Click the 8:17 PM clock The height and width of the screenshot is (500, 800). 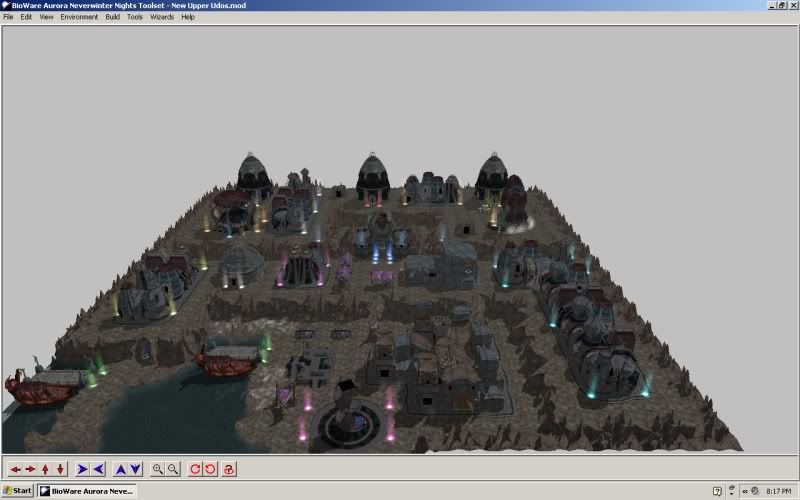coord(779,491)
